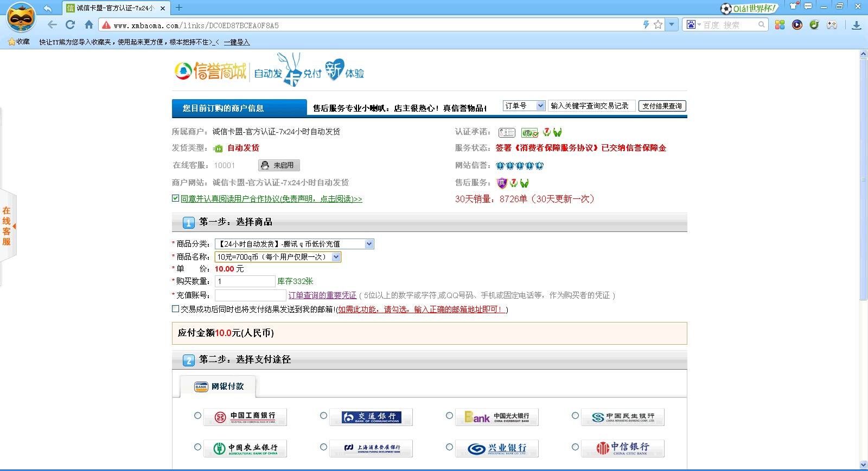The width and height of the screenshot is (868, 471).
Task: Click the 一键导入 import link
Action: tap(237, 42)
